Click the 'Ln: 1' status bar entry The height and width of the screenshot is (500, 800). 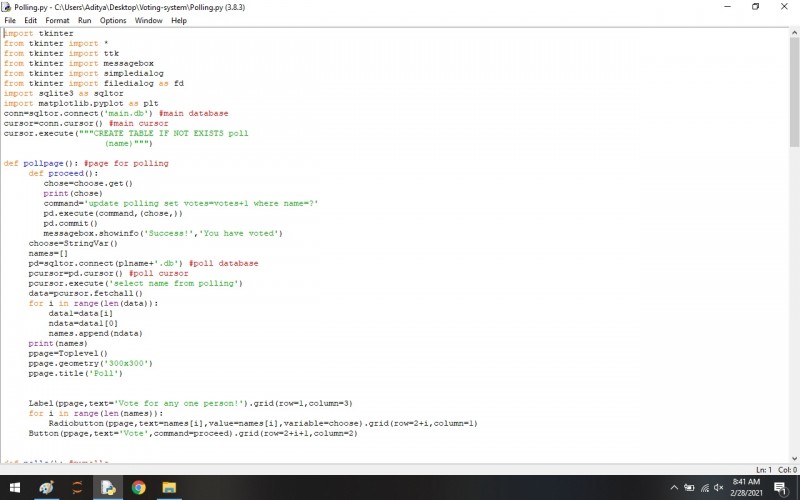pyautogui.click(x=764, y=469)
